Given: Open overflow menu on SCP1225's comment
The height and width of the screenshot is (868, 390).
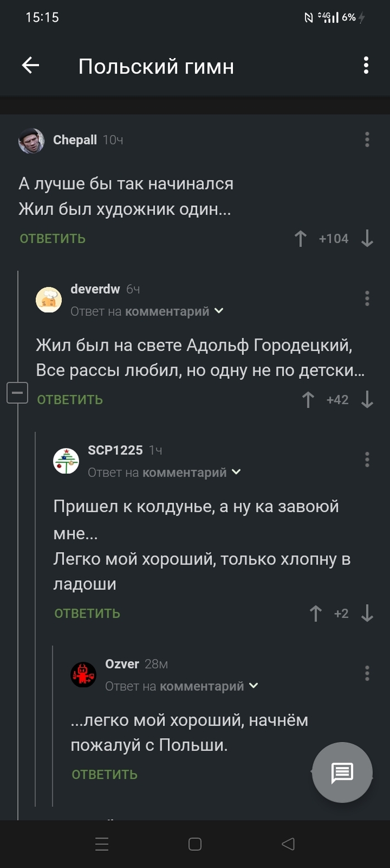Looking at the screenshot, I should click(367, 460).
